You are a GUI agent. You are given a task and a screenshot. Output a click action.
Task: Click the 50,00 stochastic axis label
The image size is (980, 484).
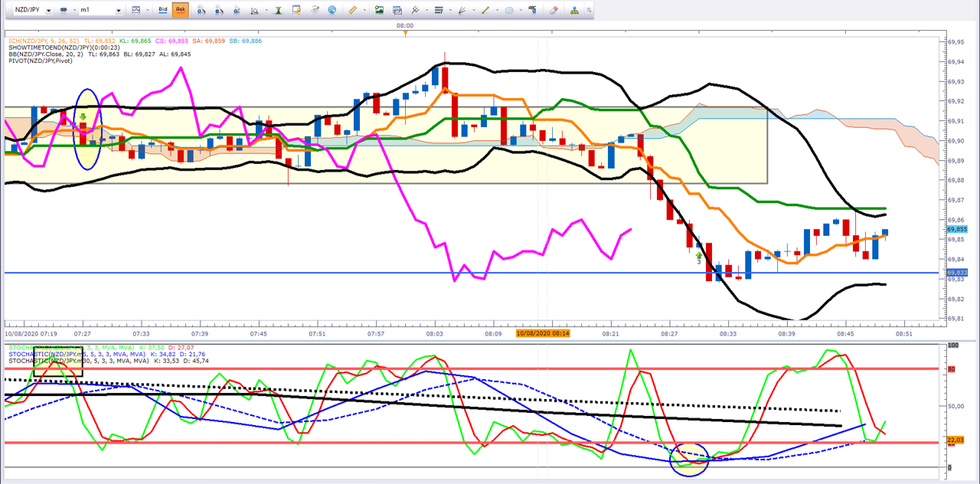click(955, 407)
